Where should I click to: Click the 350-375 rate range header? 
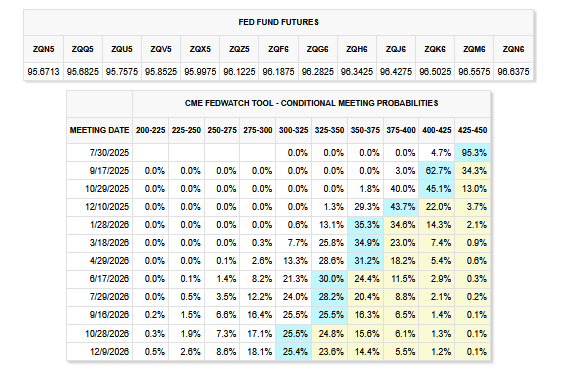pyautogui.click(x=365, y=130)
